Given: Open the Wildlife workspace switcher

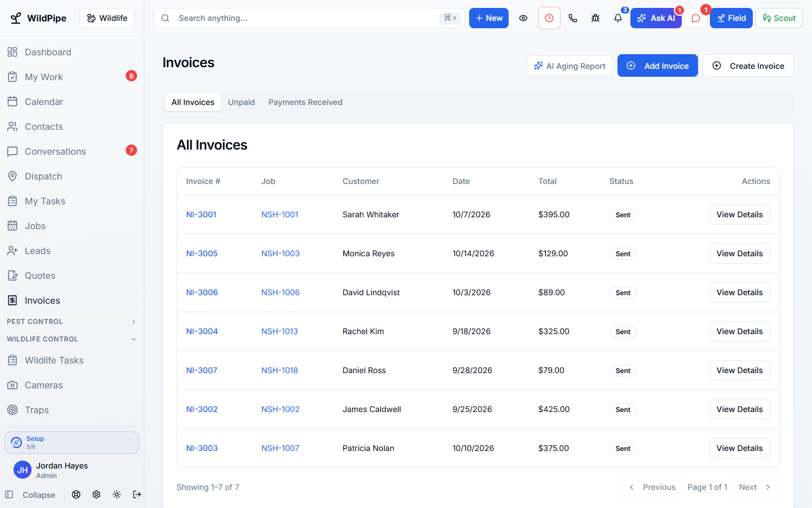Looking at the screenshot, I should (107, 18).
